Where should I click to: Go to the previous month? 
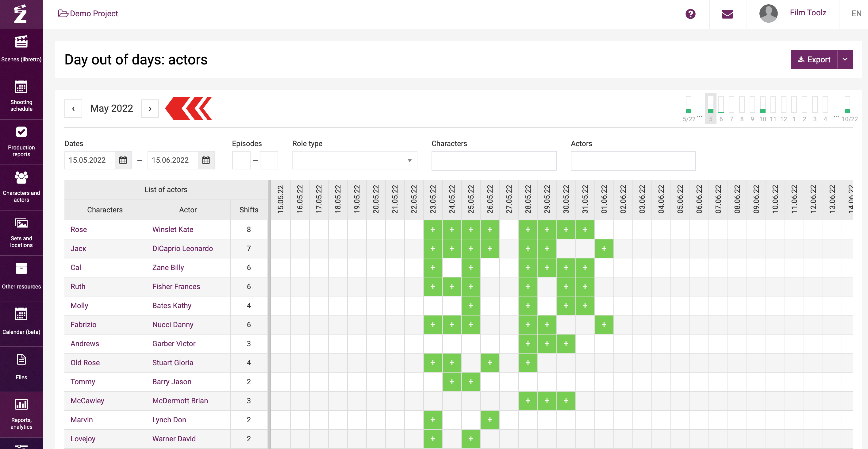73,109
